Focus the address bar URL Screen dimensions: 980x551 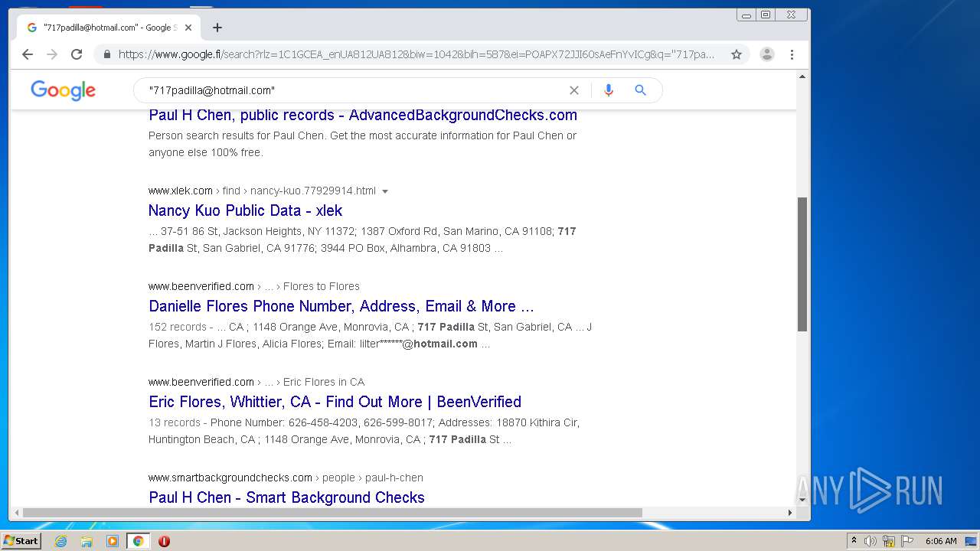[416, 54]
